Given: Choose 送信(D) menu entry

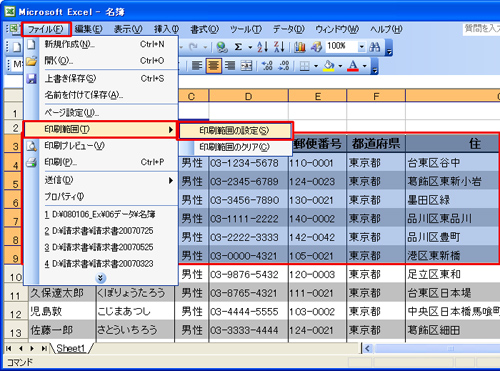Looking at the screenshot, I should tap(101, 180).
